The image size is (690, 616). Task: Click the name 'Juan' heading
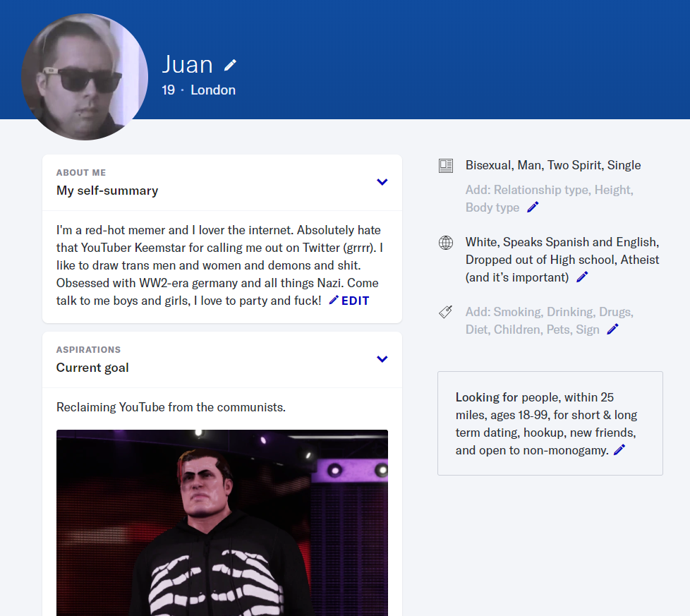(188, 65)
